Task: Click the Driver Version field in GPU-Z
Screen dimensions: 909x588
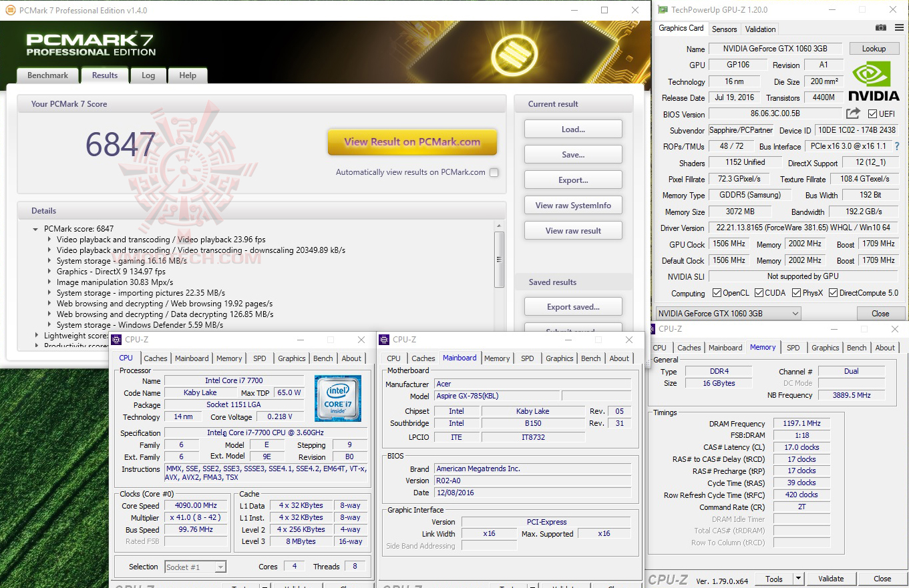Action: [x=803, y=228]
